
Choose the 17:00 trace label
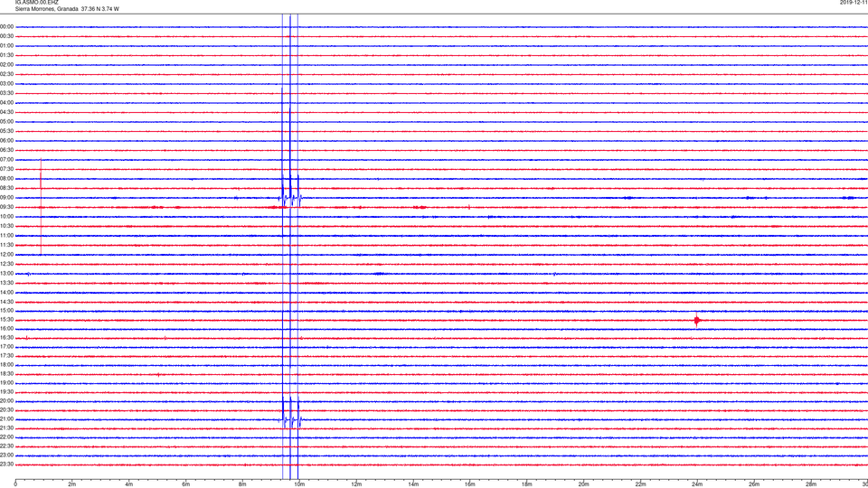(x=6, y=347)
